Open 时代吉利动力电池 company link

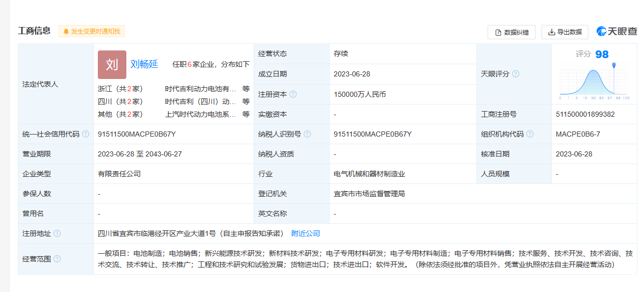pyautogui.click(x=200, y=88)
